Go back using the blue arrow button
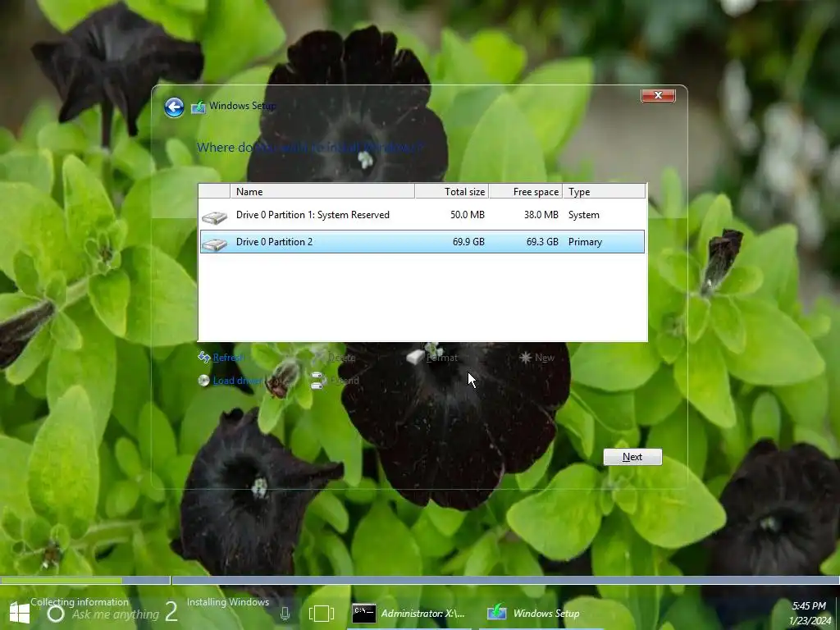The width and height of the screenshot is (840, 630). [x=174, y=107]
